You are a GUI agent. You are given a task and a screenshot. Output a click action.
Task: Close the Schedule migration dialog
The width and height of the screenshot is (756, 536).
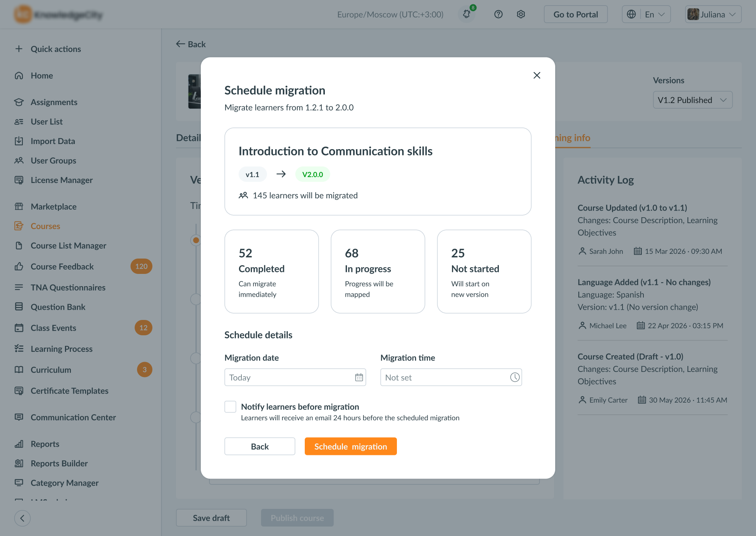(x=537, y=75)
